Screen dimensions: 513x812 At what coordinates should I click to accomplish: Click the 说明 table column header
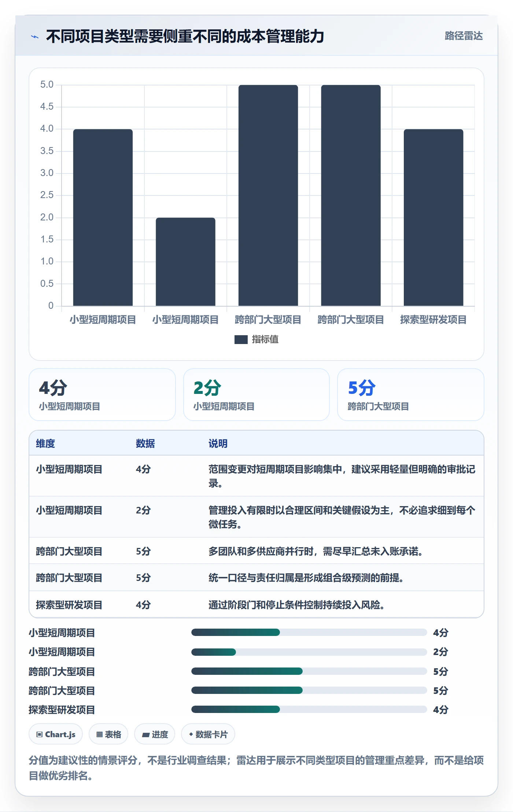[x=218, y=443]
